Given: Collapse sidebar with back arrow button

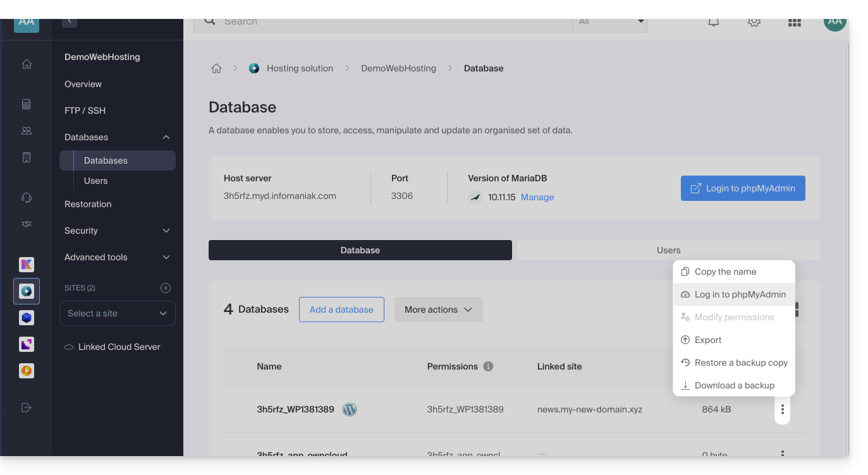Looking at the screenshot, I should pyautogui.click(x=70, y=21).
